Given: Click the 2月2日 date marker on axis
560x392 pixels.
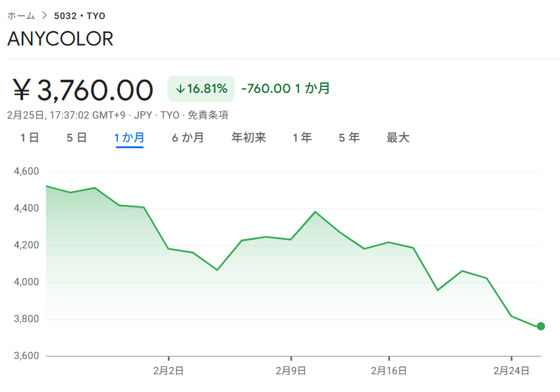Looking at the screenshot, I should click(x=169, y=371).
